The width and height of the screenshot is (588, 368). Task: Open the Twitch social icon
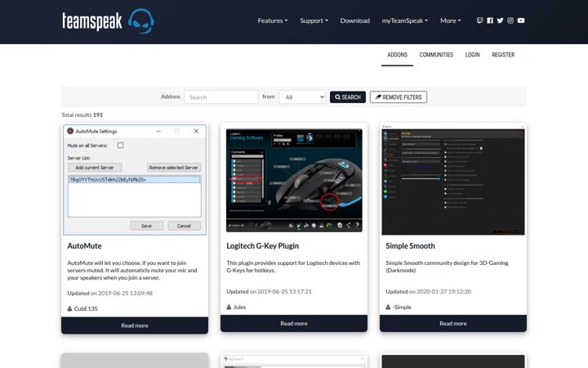pos(479,20)
